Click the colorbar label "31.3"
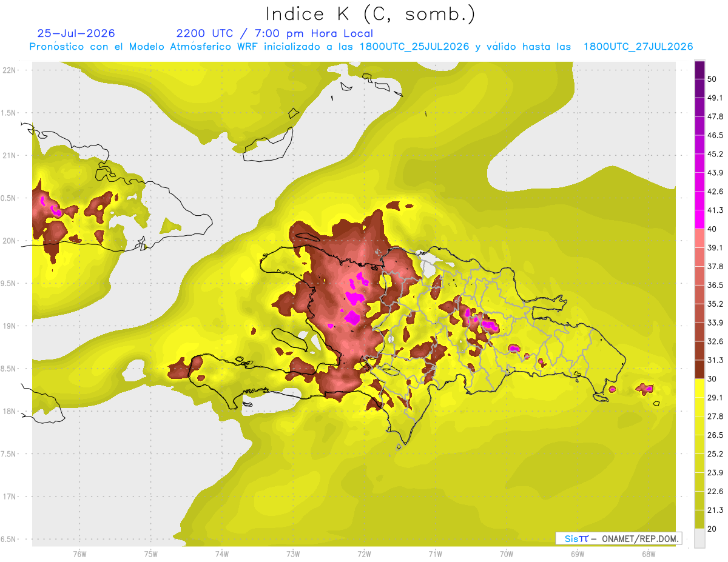 (x=715, y=360)
